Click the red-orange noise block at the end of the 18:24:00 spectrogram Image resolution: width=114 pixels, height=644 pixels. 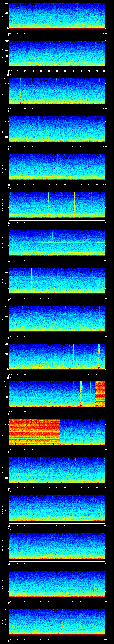click(100, 394)
